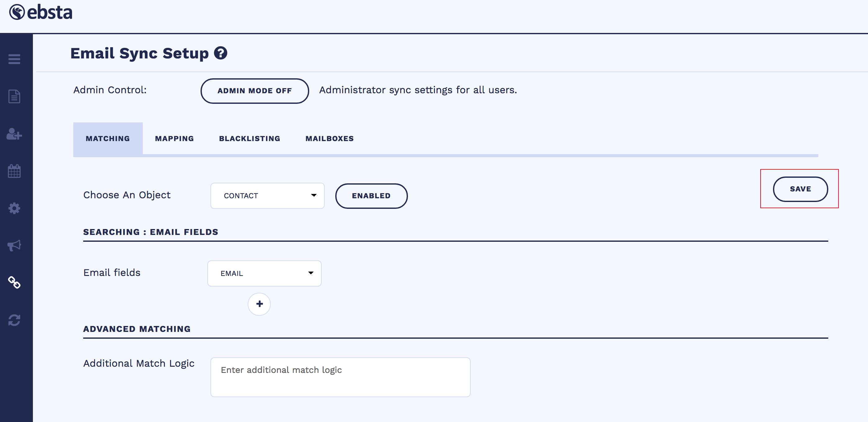
Task: Click the ebsta logo
Action: tap(41, 12)
